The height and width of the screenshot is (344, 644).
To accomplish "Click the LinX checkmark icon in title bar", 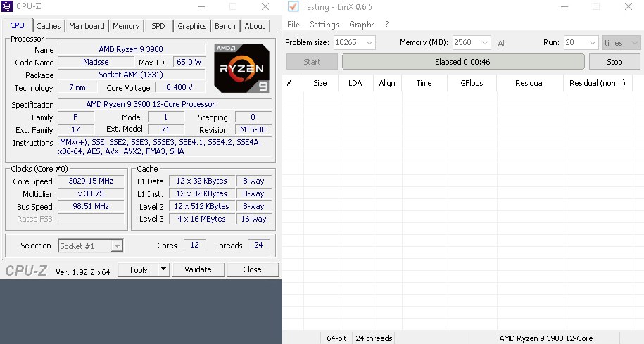I will pos(293,6).
